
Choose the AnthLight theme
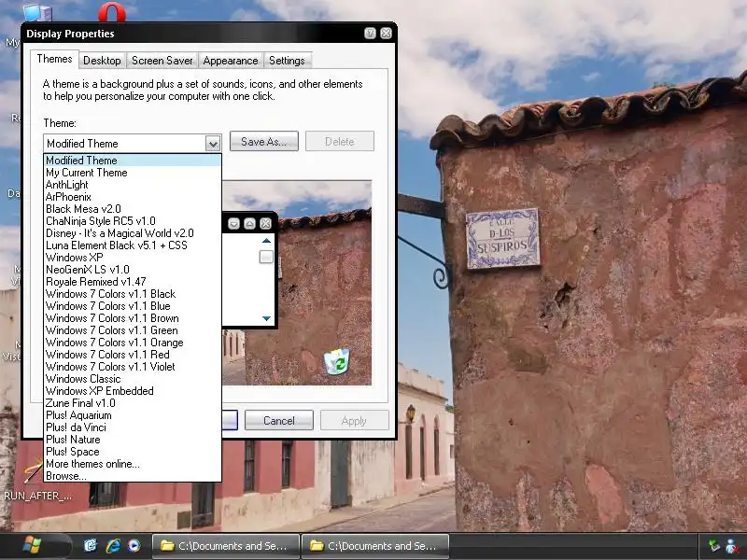[133, 185]
